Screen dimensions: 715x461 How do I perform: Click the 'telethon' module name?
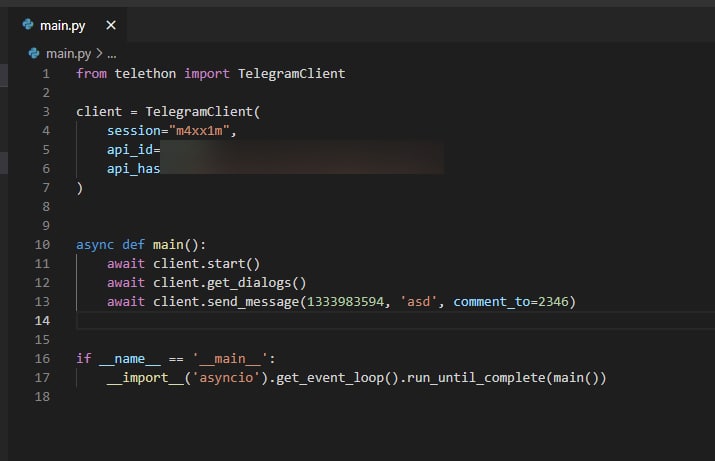click(145, 73)
